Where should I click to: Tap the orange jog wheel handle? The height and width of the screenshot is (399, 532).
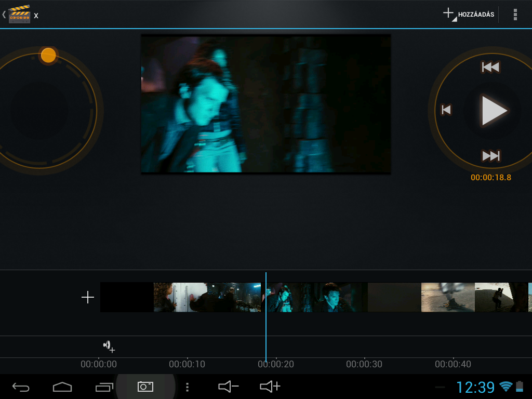click(x=48, y=55)
